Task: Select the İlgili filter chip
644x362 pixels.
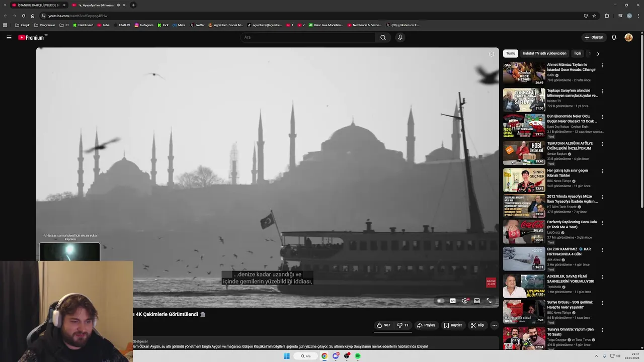Action: tap(578, 53)
